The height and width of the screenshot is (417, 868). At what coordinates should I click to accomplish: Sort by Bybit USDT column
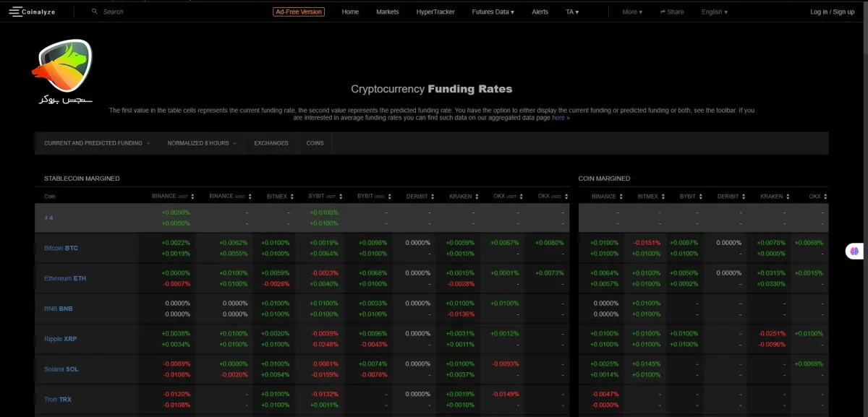(325, 196)
